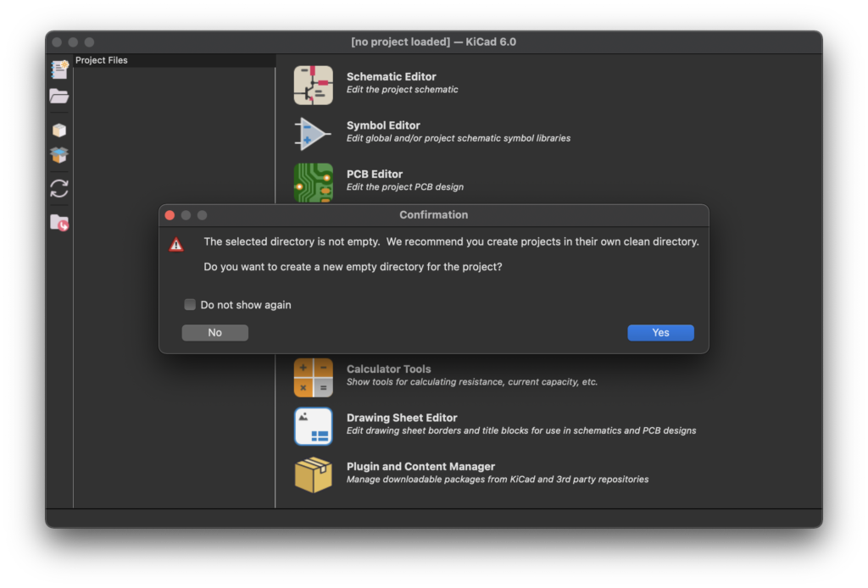Click the No button
Screen dimensions: 868x588
[214, 332]
